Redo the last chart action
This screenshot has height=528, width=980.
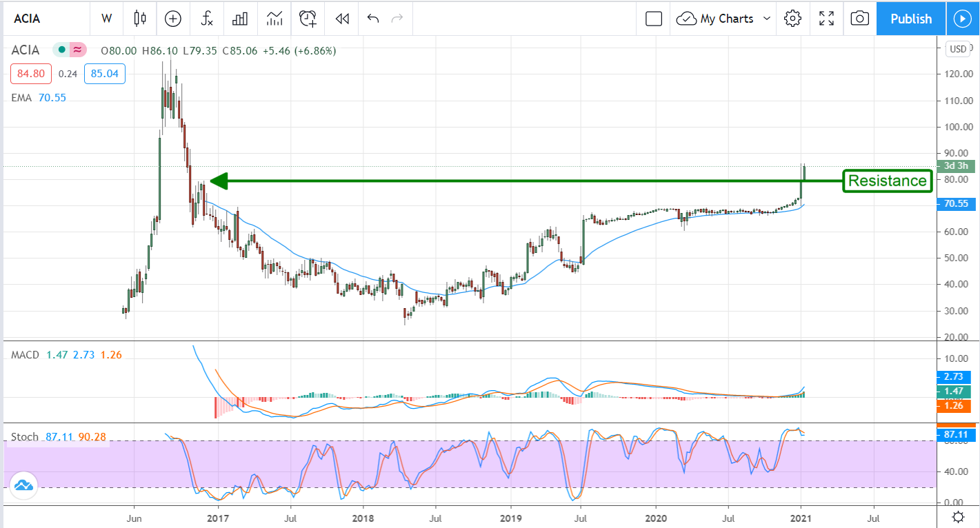[x=397, y=19]
